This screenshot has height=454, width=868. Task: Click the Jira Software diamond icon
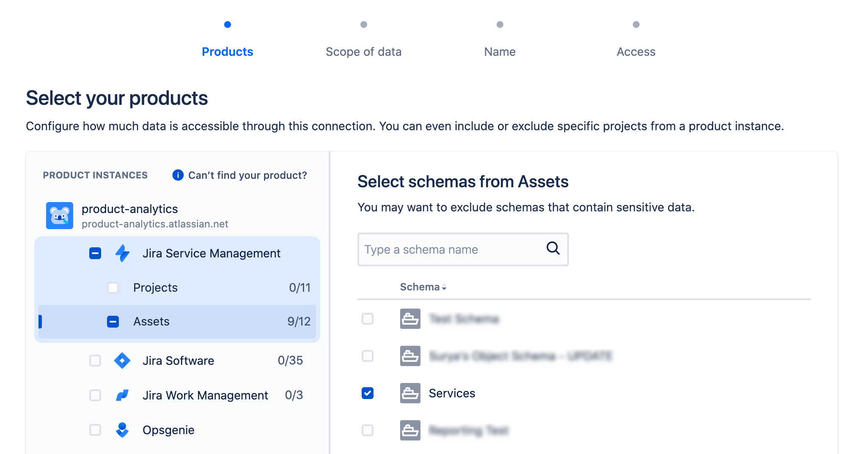122,361
